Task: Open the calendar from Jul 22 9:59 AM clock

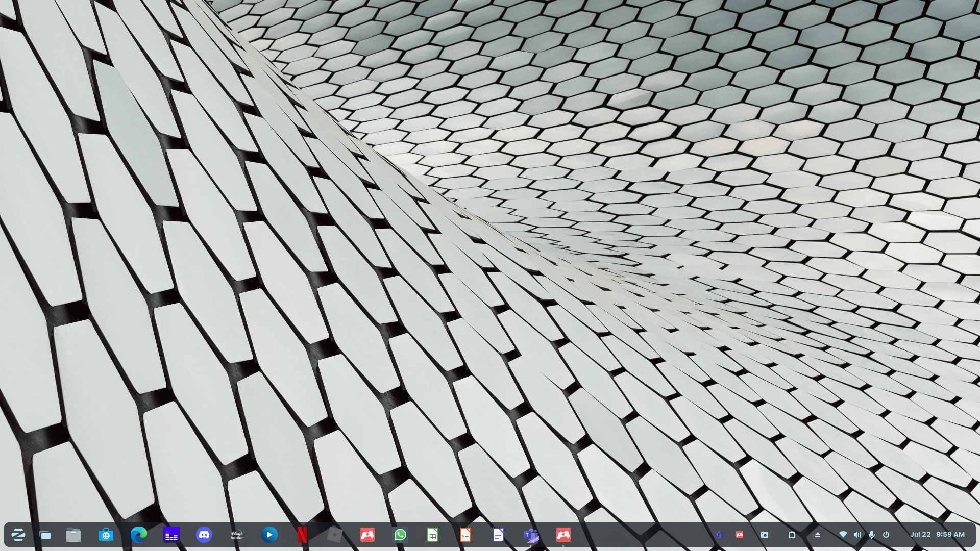Action: (x=938, y=535)
